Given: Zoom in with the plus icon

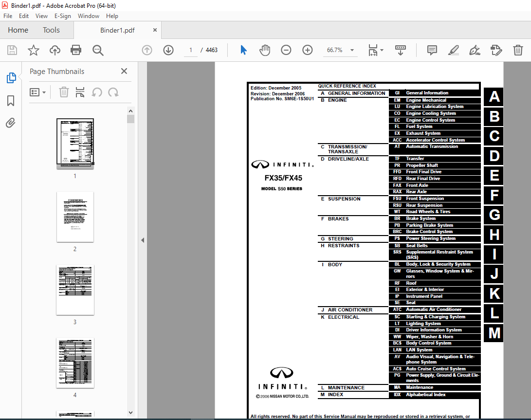Looking at the screenshot, I should pyautogui.click(x=308, y=50).
